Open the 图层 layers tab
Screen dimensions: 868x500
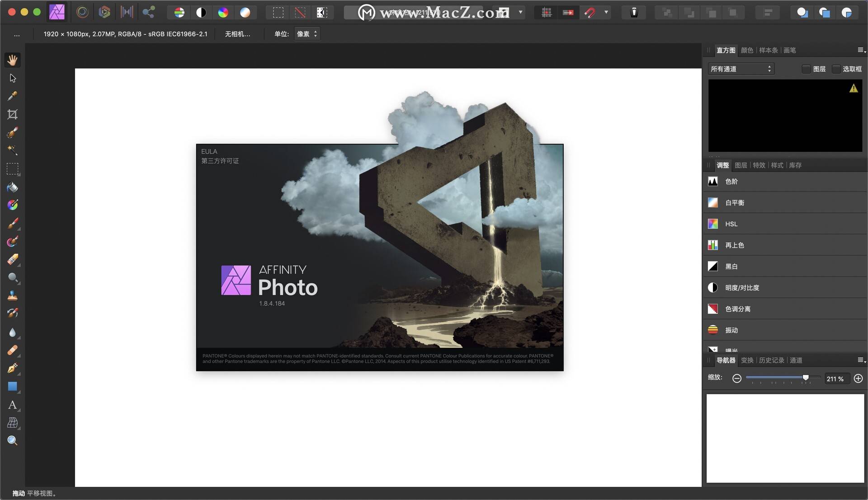click(741, 165)
